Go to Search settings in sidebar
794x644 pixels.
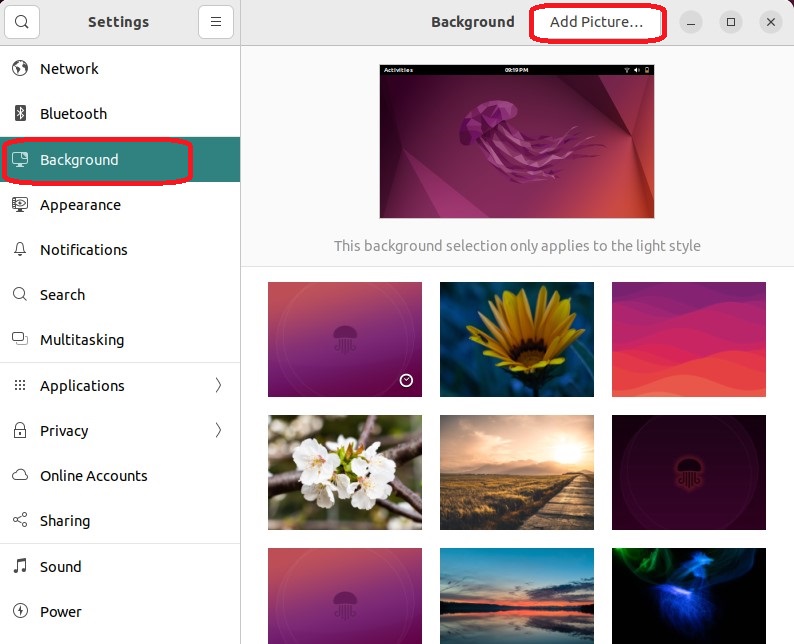click(x=62, y=295)
